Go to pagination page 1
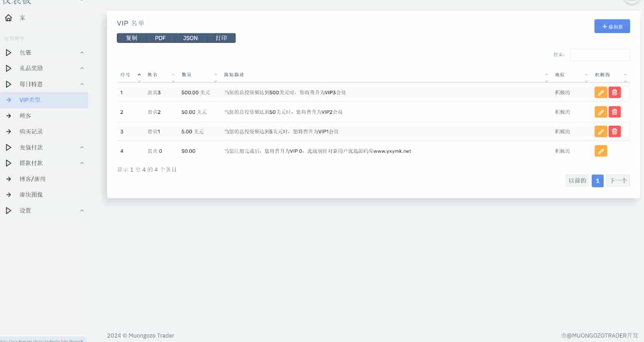 coord(597,181)
